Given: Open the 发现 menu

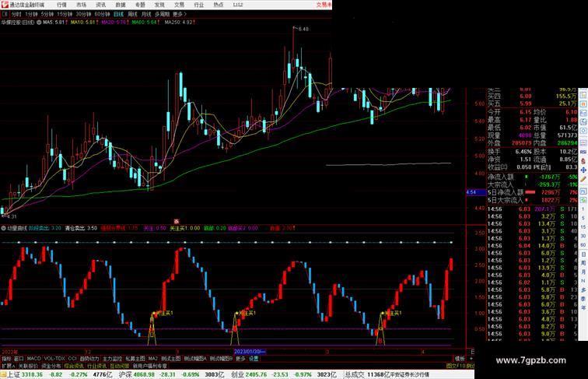Looking at the screenshot, I should click(x=159, y=5).
